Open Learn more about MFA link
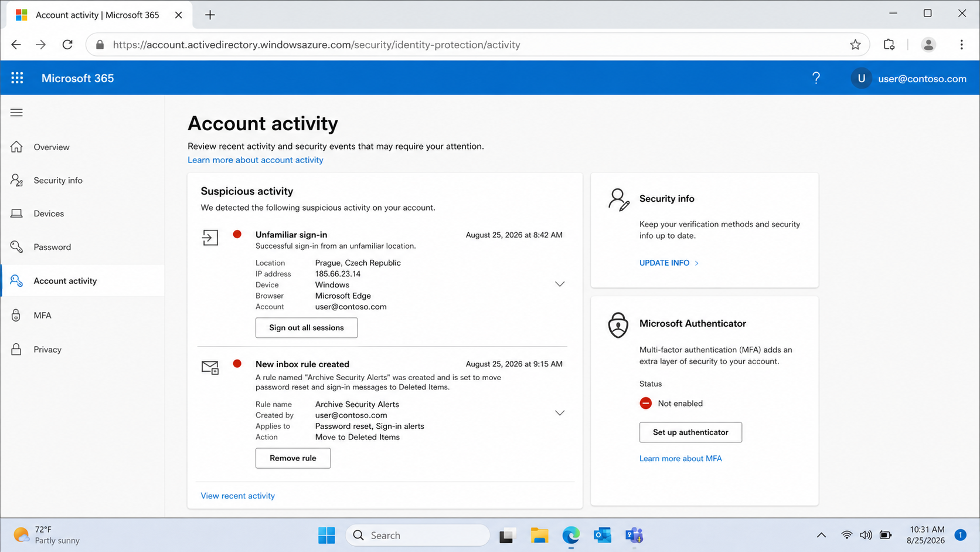This screenshot has width=980, height=552. click(680, 458)
